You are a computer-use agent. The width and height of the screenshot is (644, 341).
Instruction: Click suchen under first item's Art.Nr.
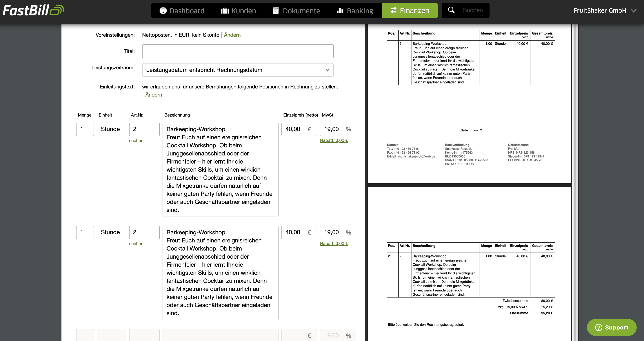pos(136,141)
